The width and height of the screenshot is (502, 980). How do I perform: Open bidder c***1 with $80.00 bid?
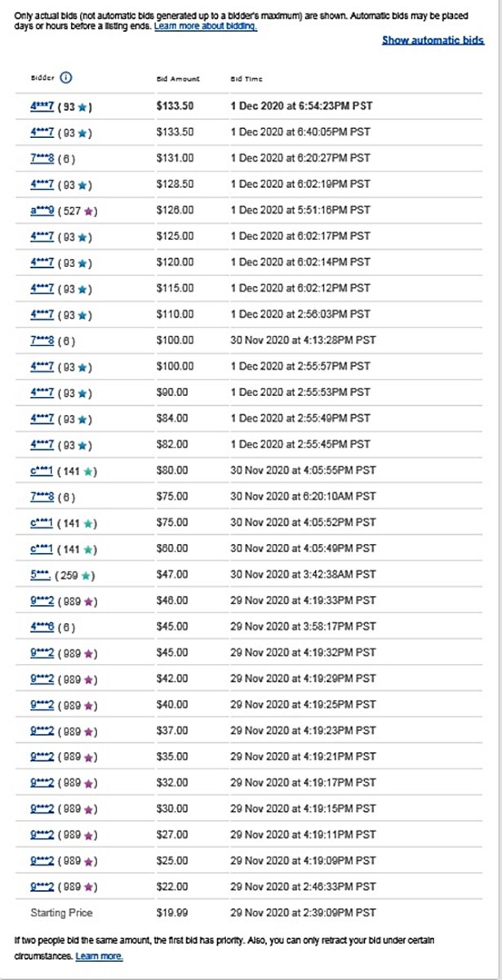[x=41, y=470]
